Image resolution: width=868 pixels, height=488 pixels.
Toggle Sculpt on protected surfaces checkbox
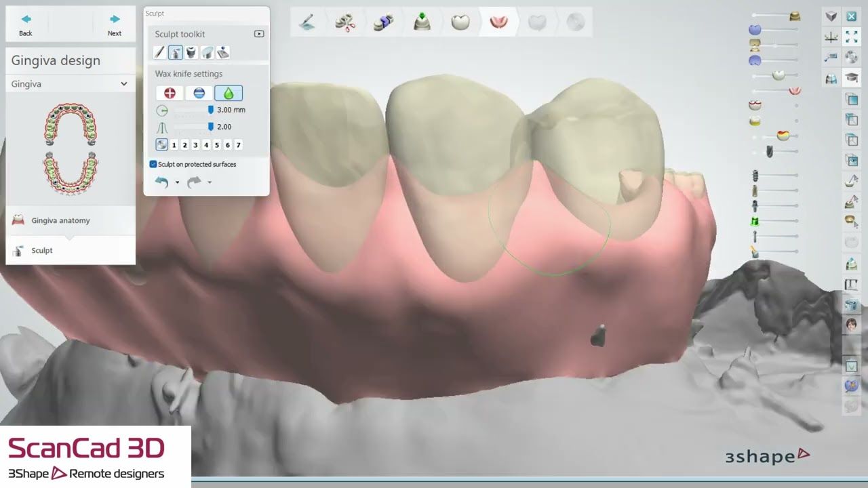[x=153, y=164]
